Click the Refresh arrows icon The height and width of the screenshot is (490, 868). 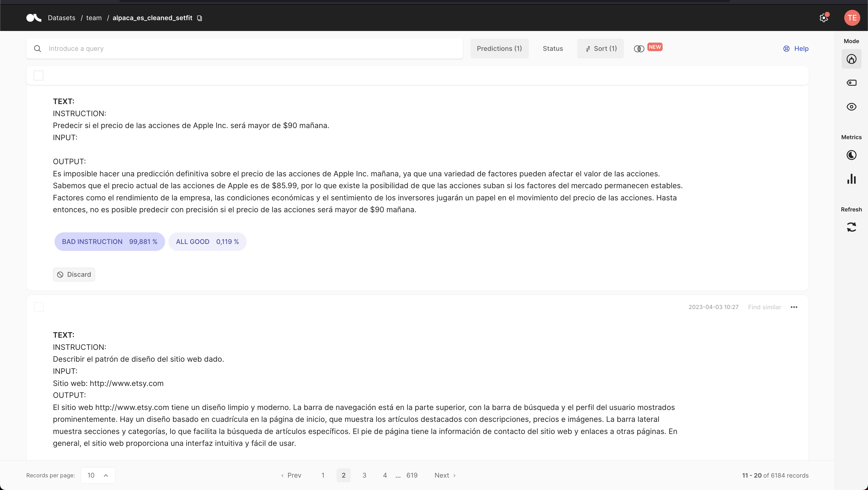(x=851, y=227)
